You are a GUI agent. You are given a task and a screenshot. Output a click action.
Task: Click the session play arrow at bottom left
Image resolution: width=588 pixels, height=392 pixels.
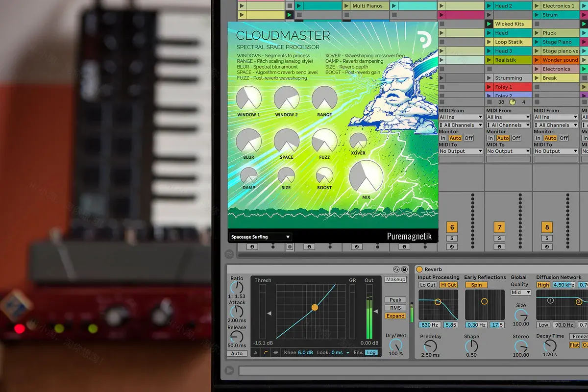point(228,370)
